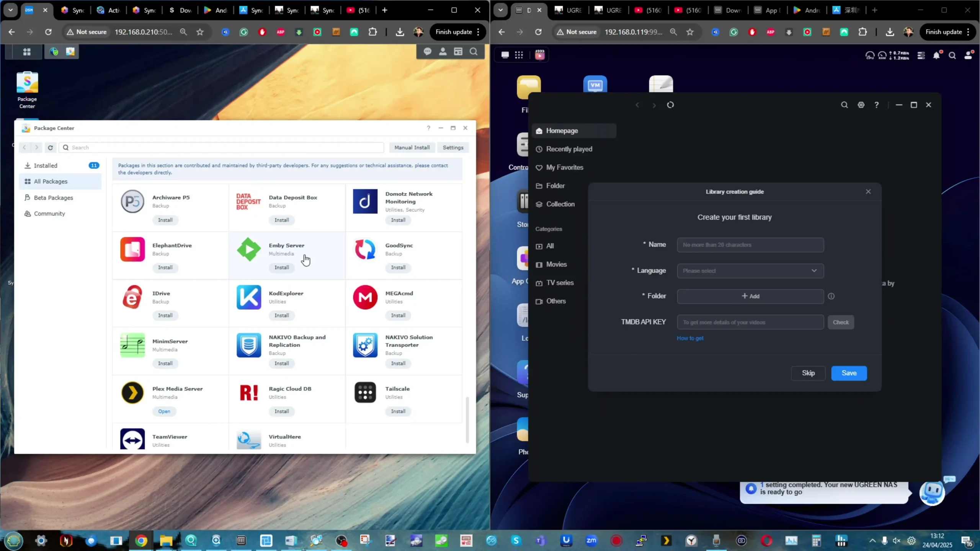Screen dimensions: 980x551
Task: Check the TMDB API key
Action: tap(841, 322)
